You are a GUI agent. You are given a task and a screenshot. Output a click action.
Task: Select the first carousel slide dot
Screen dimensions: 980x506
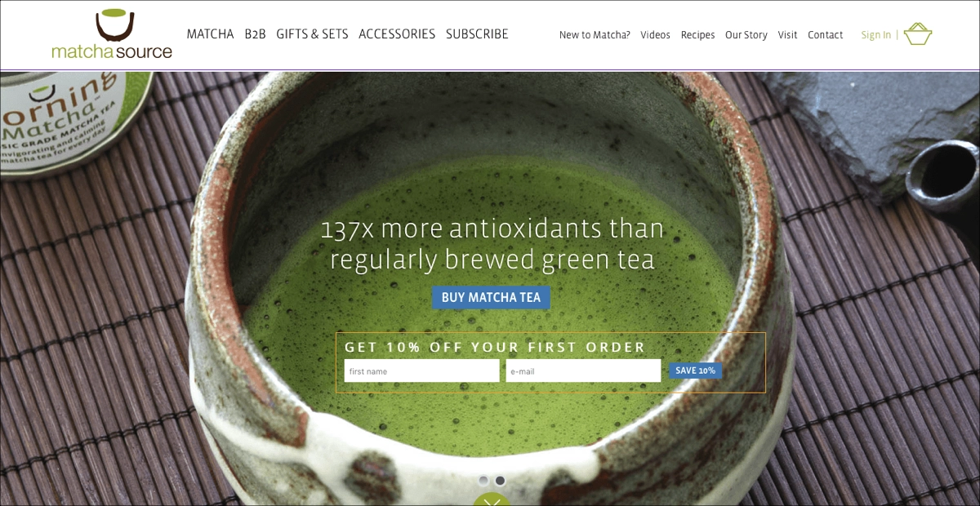[483, 481]
